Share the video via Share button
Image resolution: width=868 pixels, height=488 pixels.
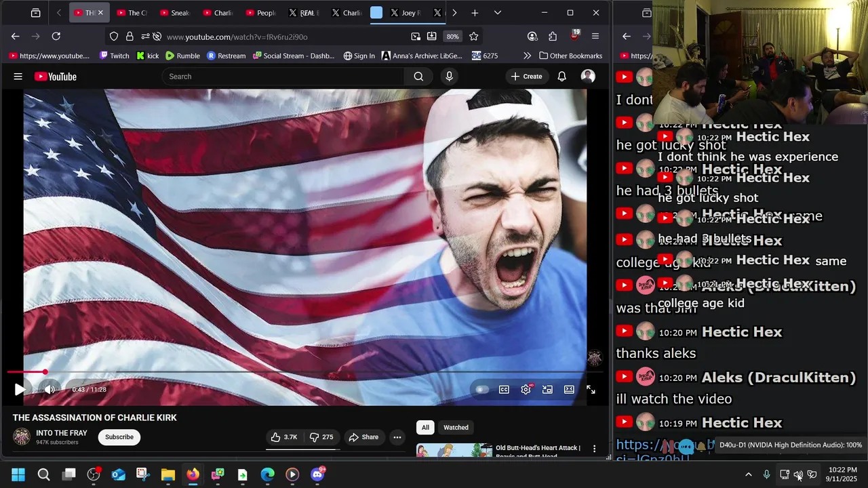(364, 437)
